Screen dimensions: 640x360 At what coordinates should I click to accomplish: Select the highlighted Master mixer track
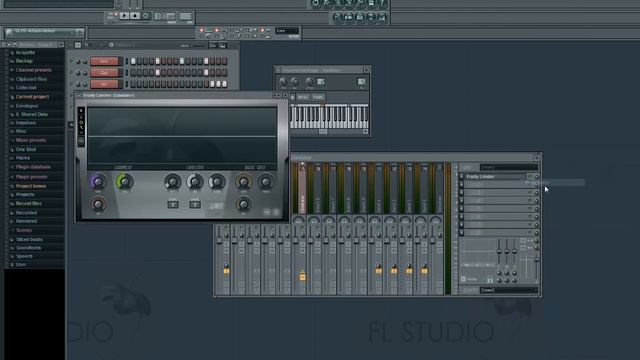pos(302,189)
